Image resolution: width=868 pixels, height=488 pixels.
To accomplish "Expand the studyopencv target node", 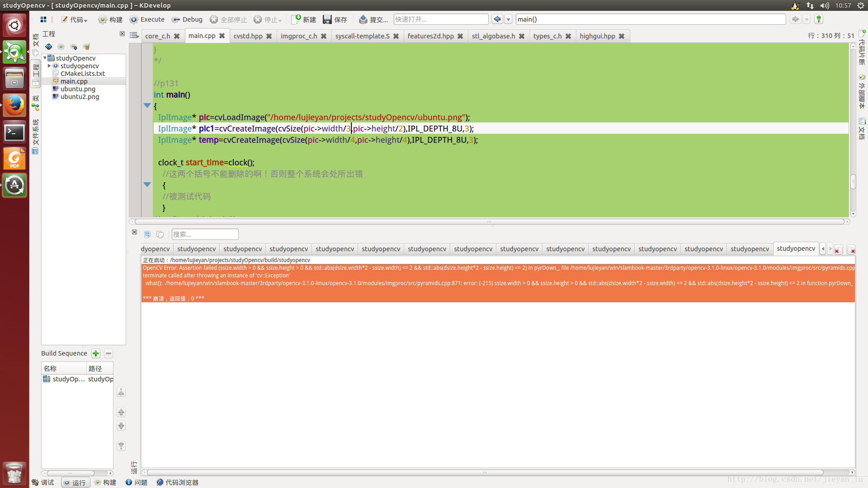I will pyautogui.click(x=49, y=66).
